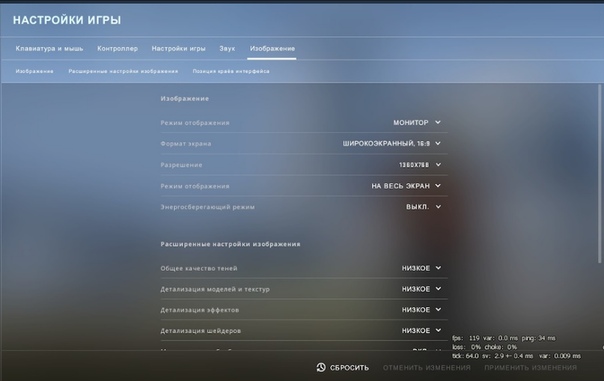The height and width of the screenshot is (381, 604).
Task: Open the Клавиатура и мышь tab
Action: click(x=49, y=49)
